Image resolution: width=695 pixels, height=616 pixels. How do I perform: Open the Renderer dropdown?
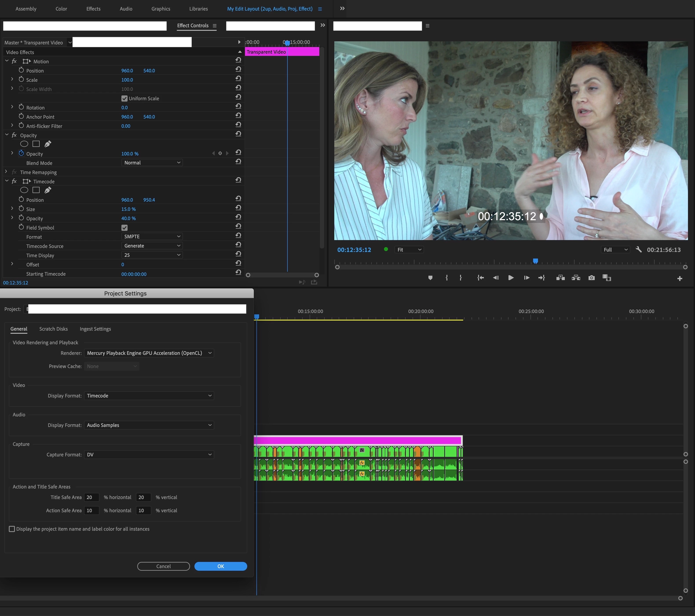pos(149,353)
